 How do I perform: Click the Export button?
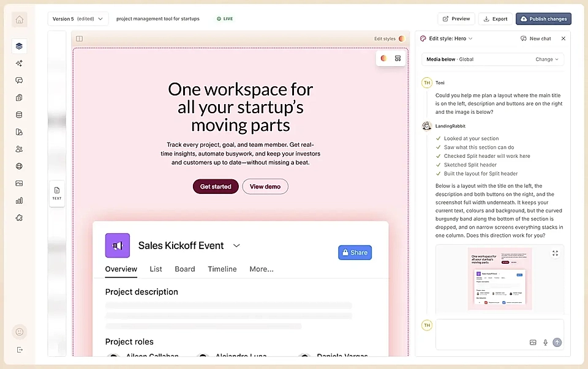[x=496, y=19]
